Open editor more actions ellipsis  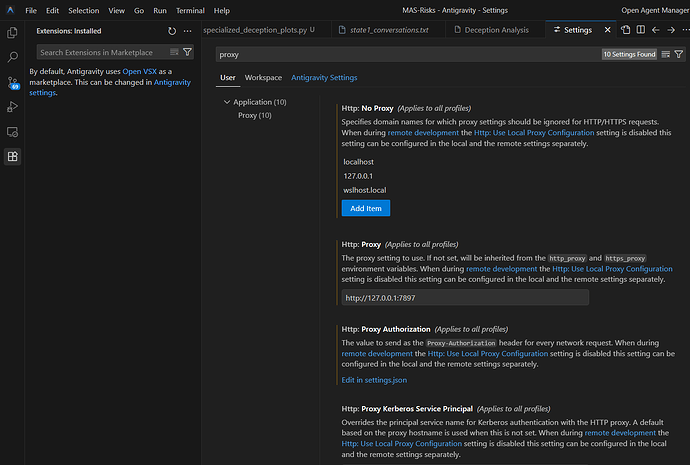685,30
